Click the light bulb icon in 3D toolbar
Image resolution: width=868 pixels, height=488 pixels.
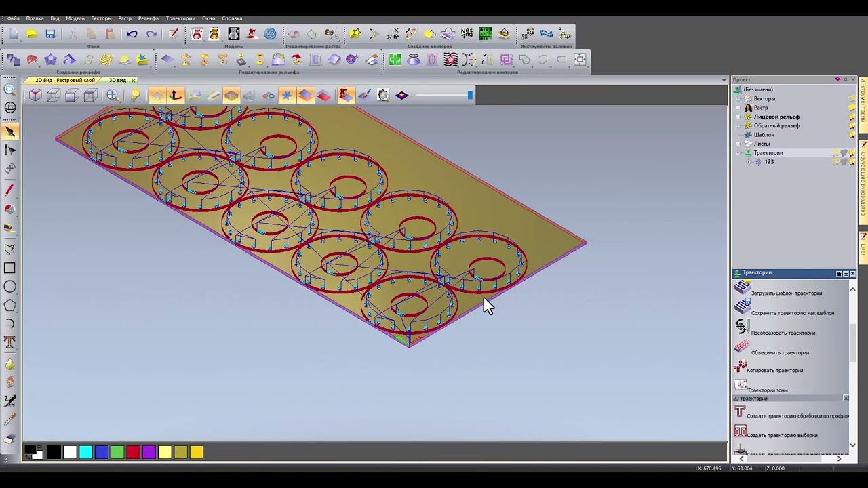point(135,96)
